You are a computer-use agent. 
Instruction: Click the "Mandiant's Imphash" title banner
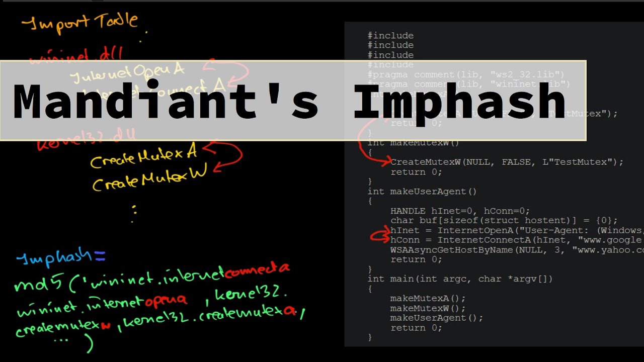click(x=293, y=101)
